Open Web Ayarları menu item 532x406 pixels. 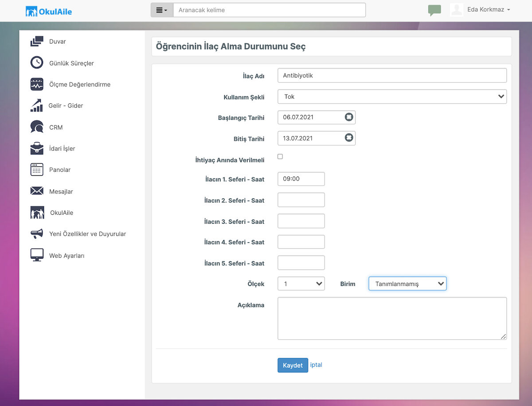coord(66,256)
